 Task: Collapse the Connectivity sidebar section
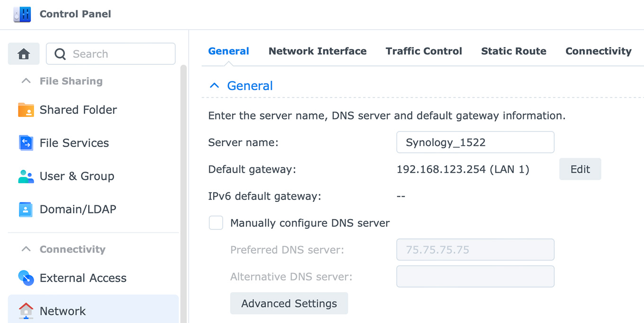[27, 249]
